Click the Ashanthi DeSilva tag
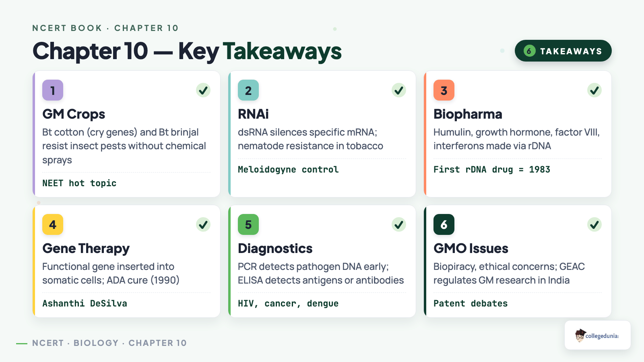This screenshot has height=362, width=644. [85, 303]
